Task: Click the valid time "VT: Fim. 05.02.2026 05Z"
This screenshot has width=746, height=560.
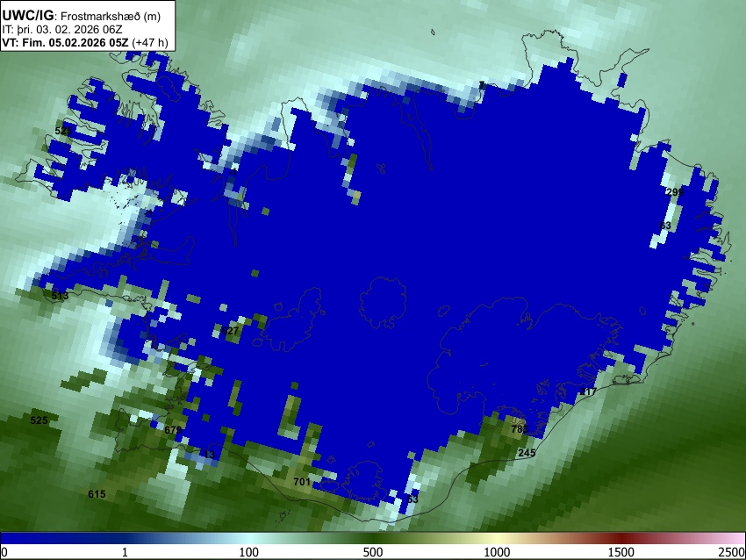Action: 65,42
